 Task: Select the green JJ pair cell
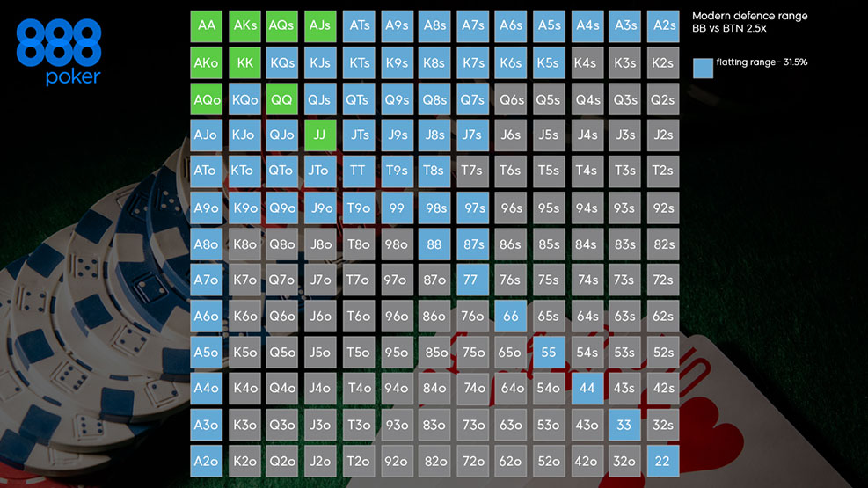coord(320,135)
